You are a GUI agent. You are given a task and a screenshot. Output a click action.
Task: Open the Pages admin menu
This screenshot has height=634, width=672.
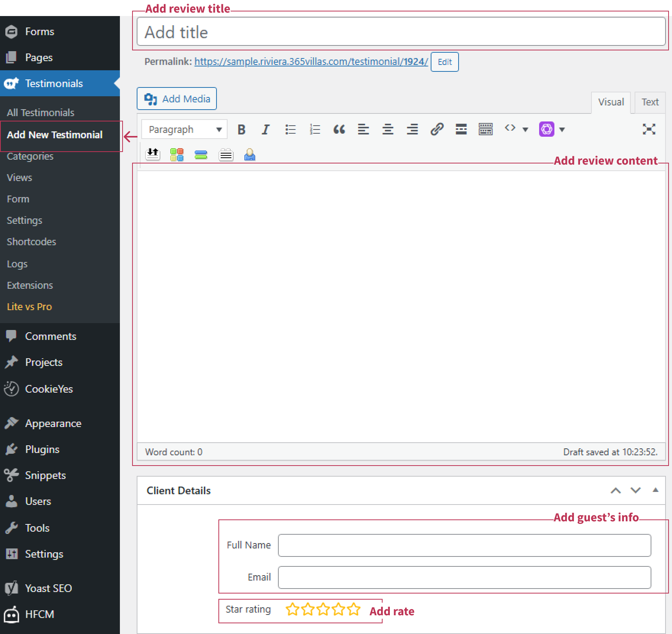click(60, 57)
